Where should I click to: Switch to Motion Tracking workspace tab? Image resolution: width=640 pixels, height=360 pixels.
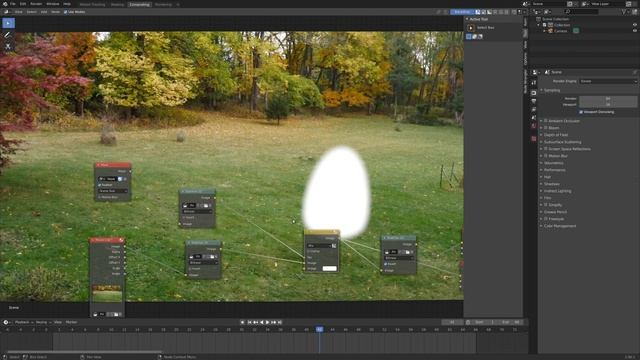(92, 4)
